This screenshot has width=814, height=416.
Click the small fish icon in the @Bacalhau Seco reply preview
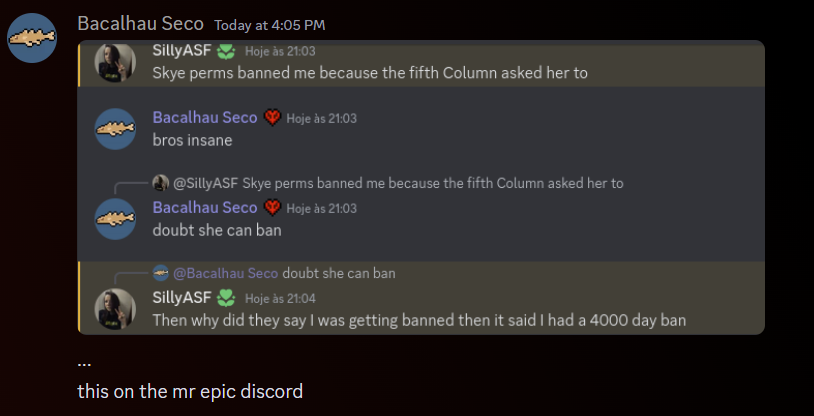coord(160,273)
